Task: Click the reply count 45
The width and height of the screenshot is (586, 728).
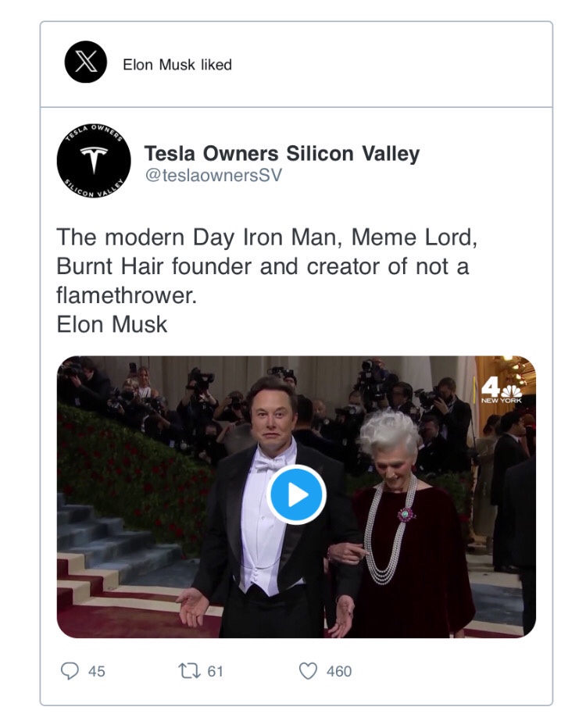Action: click(97, 671)
